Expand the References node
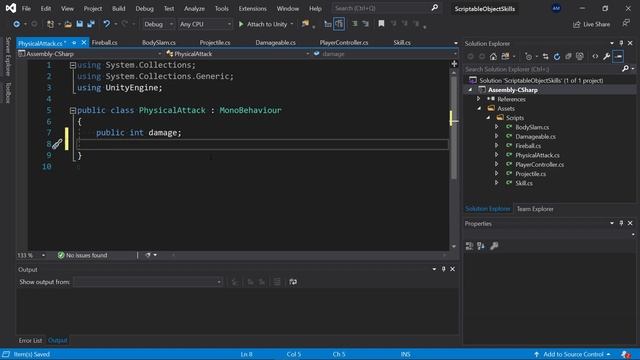The height and width of the screenshot is (360, 640). click(479, 99)
